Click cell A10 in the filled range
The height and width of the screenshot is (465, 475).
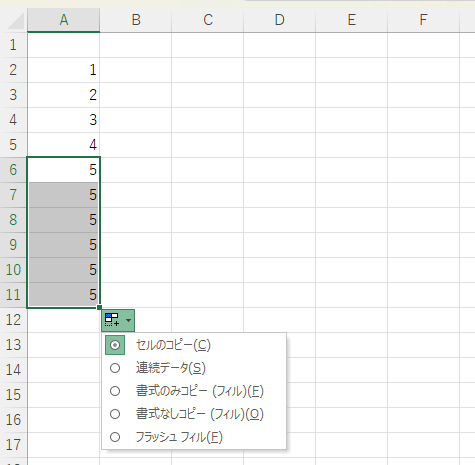pyautogui.click(x=64, y=270)
